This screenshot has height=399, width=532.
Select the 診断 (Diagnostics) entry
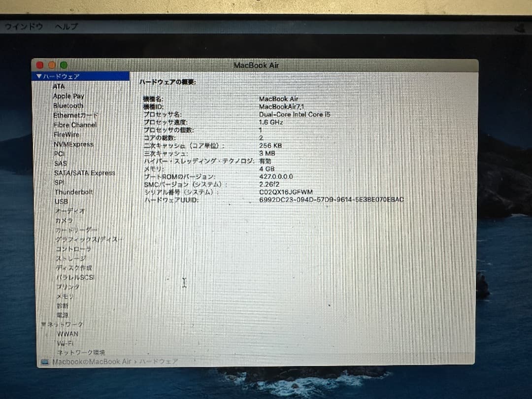[62, 306]
